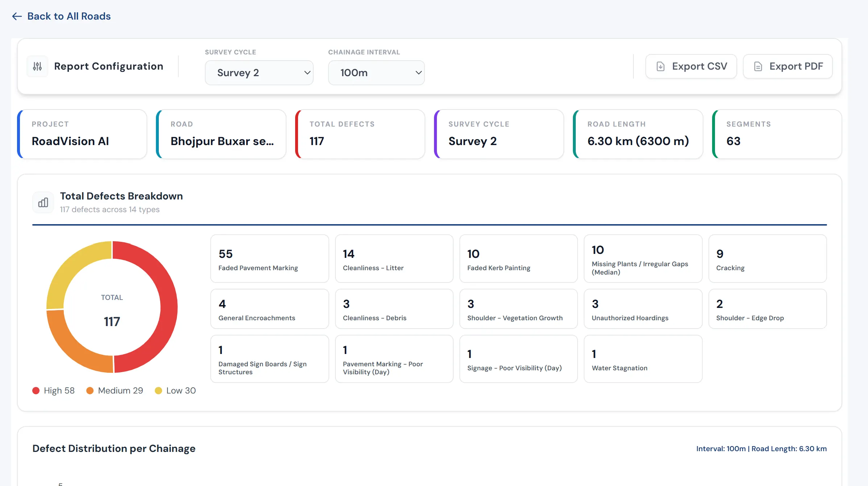Click the Segments 63 card

[x=777, y=134]
